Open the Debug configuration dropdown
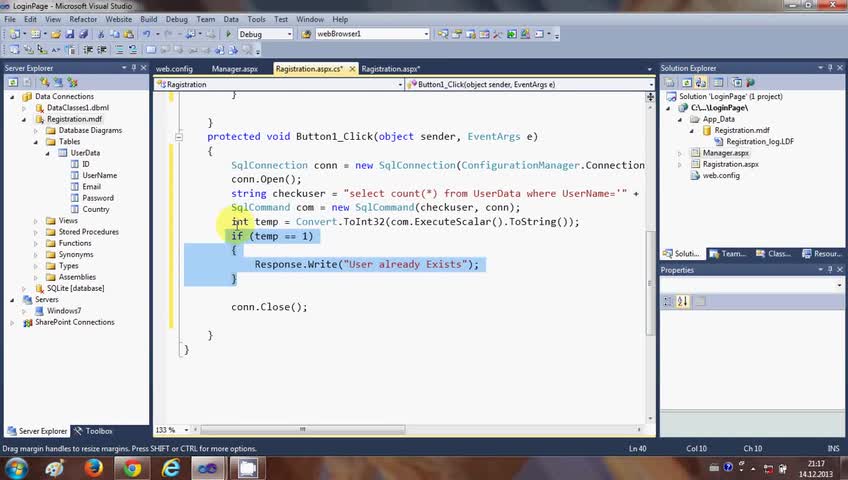This screenshot has height=480, width=848. click(289, 34)
